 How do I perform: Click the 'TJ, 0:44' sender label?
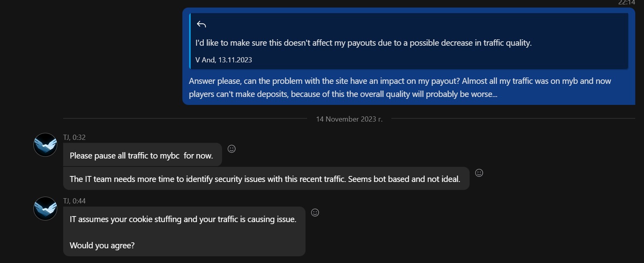74,201
